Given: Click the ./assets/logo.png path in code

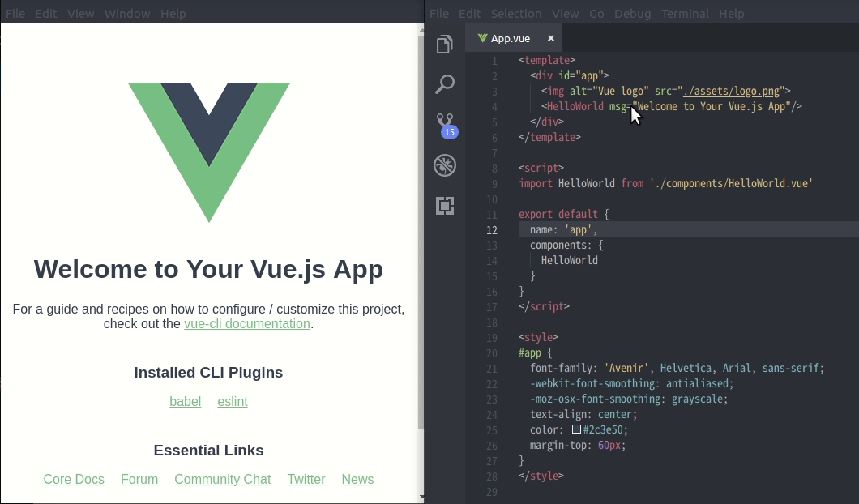Looking at the screenshot, I should [x=731, y=91].
